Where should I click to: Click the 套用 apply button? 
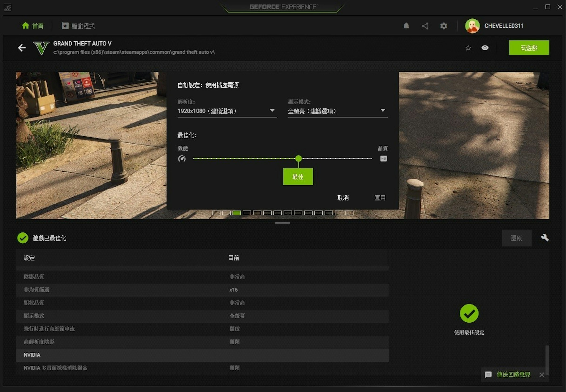380,197
